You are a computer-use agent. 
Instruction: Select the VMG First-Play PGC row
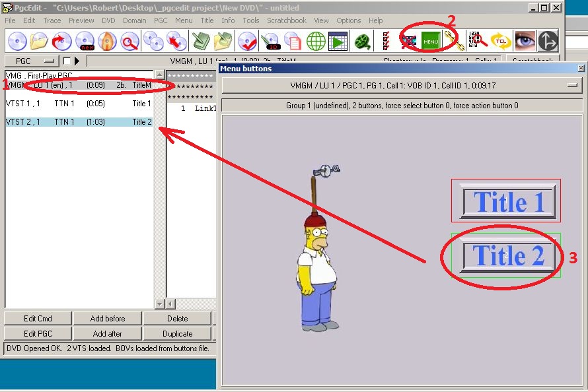[x=79, y=75]
